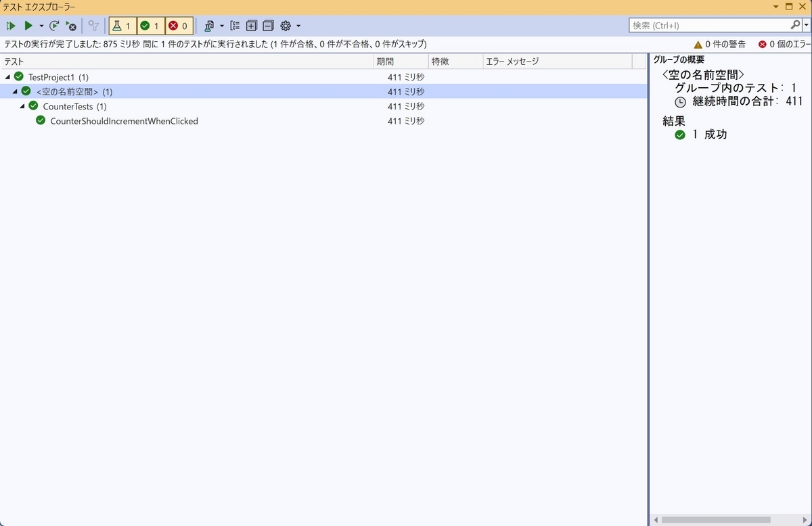The width and height of the screenshot is (812, 526).
Task: Click the disabled filter funnel icon
Action: [x=94, y=26]
